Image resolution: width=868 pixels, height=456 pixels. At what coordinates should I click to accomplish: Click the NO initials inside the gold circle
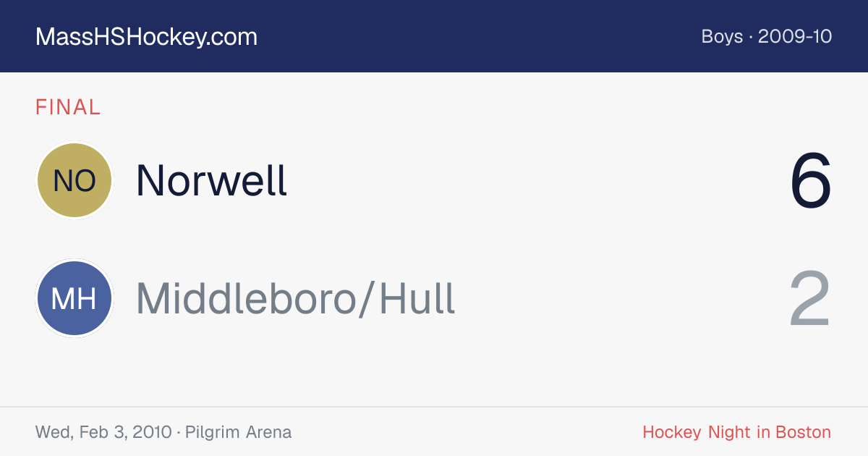point(74,181)
